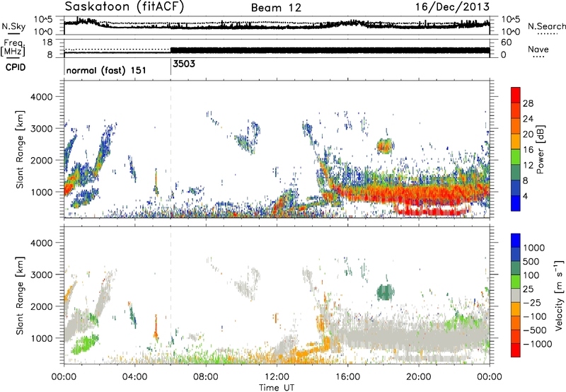Viewport: 566px width, 392px height.
Task: Click the '08:00' time tick label
Action: coord(206,377)
